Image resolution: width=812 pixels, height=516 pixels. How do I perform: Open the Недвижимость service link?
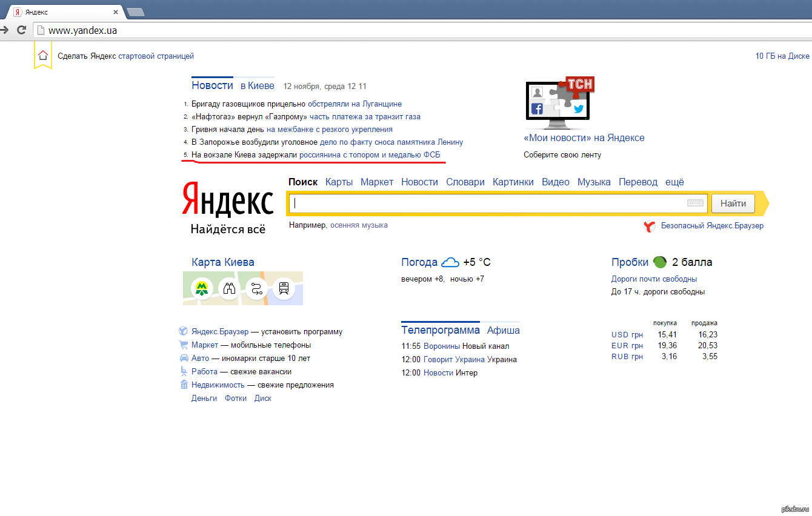(218, 385)
